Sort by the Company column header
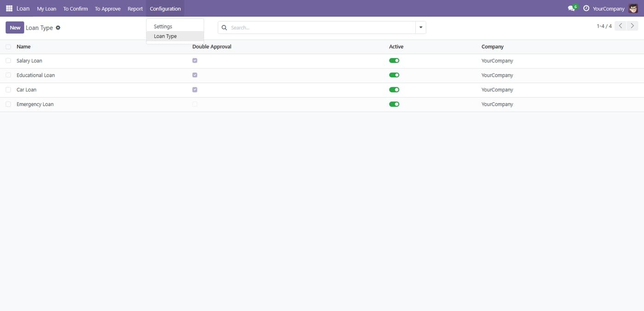This screenshot has height=311, width=644. pos(493,46)
